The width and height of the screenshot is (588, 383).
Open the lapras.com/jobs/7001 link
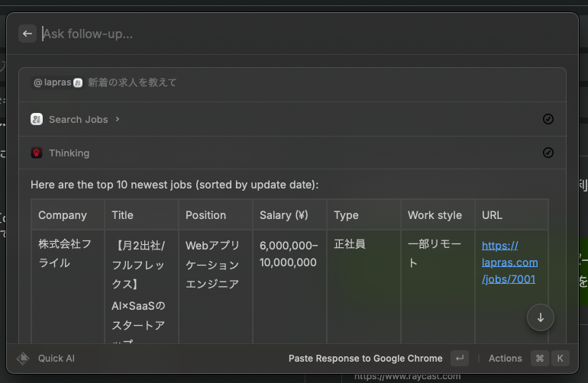click(509, 262)
